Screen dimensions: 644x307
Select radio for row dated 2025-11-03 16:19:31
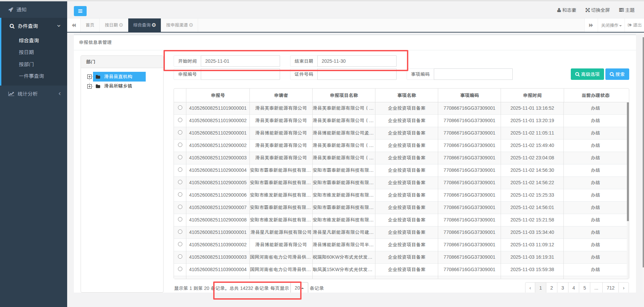tap(180, 257)
